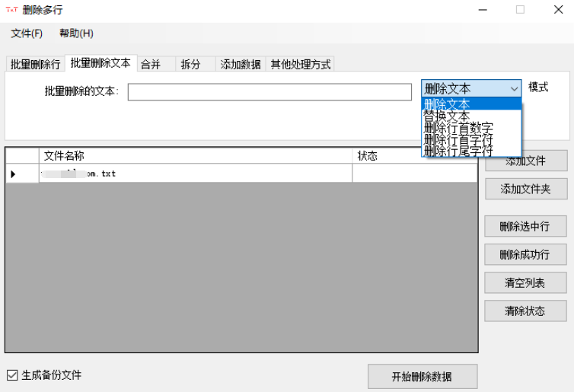The height and width of the screenshot is (392, 574).
Task: Open the 拆分 tab
Action: tap(196, 64)
